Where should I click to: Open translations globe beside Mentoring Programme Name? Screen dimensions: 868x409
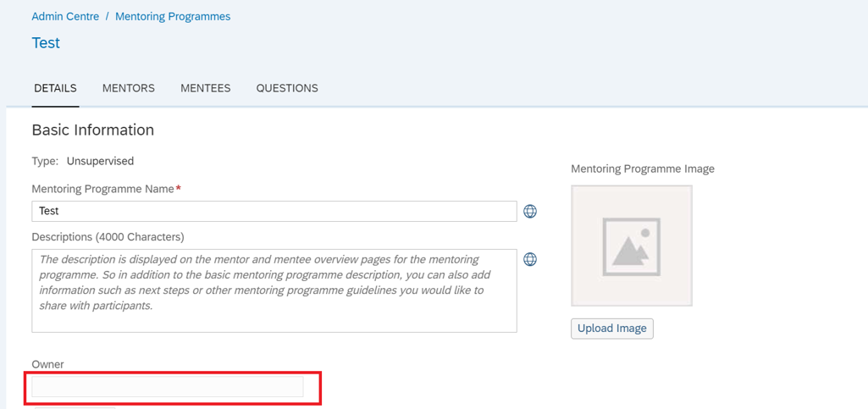[x=530, y=211]
